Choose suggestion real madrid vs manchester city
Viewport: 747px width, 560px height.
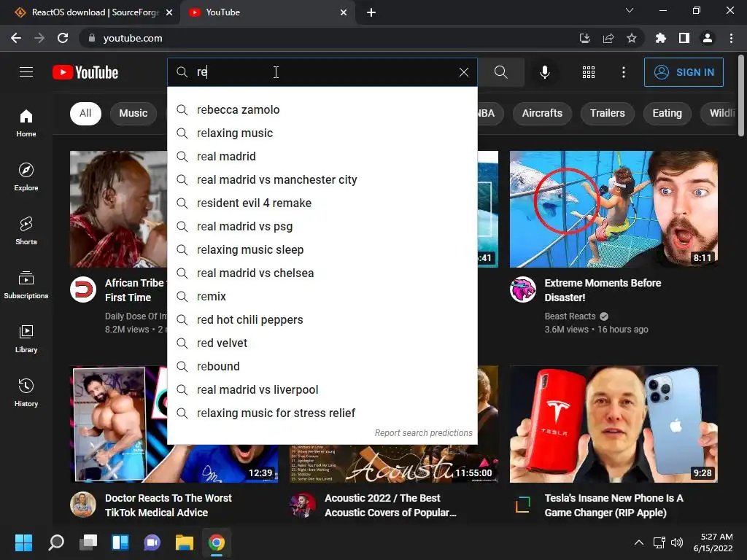point(322,179)
